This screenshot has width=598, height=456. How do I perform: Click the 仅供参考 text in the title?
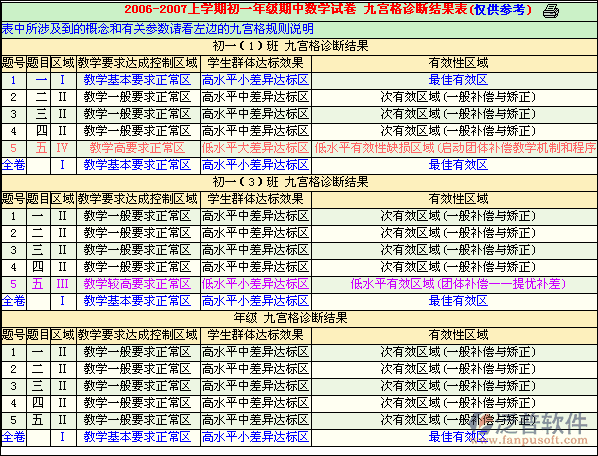point(499,10)
